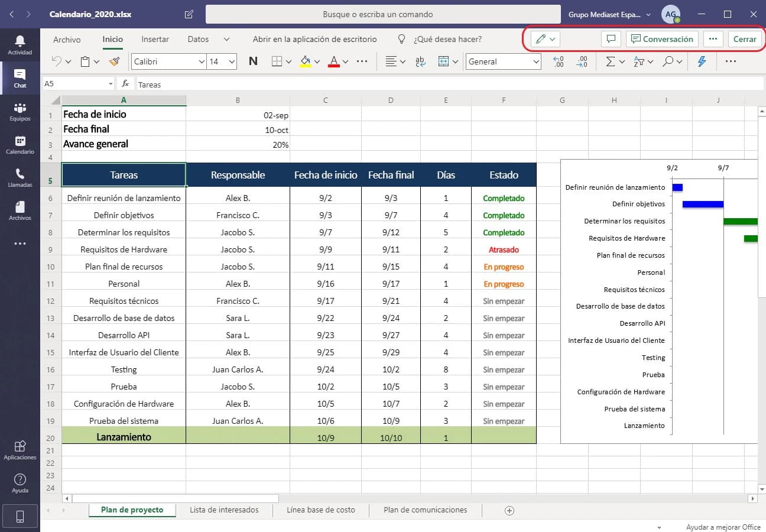Click the Format Painter brush icon
766x532 pixels.
click(x=115, y=61)
